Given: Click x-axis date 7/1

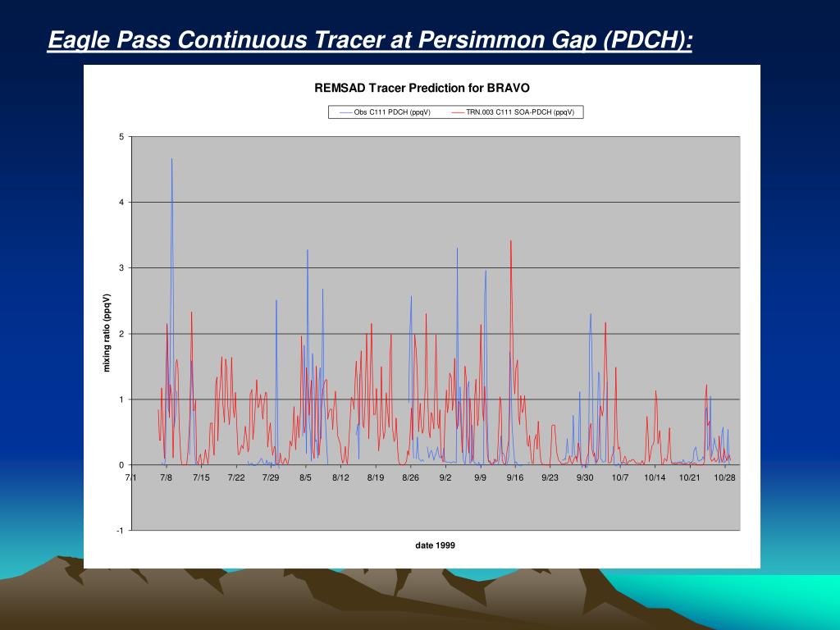Looking at the screenshot, I should (x=130, y=477).
